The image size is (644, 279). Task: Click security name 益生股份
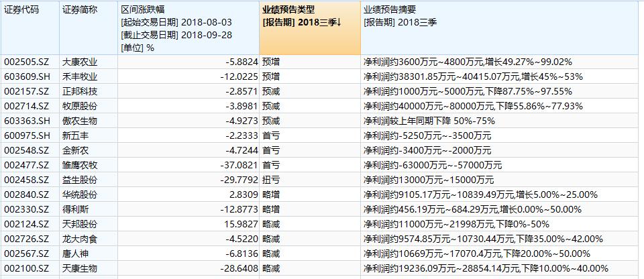click(80, 180)
